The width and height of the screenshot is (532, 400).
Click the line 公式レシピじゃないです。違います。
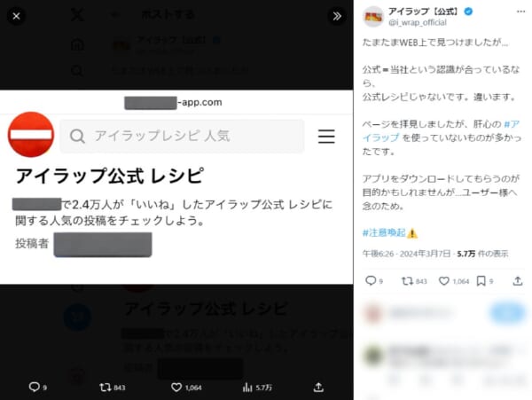pos(440,97)
